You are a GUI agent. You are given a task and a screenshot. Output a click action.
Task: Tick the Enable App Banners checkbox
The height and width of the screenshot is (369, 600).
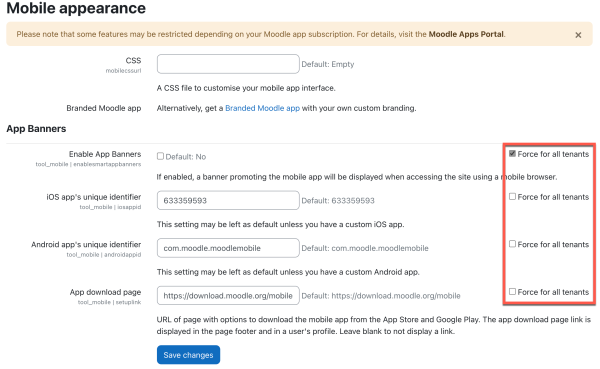coord(160,156)
